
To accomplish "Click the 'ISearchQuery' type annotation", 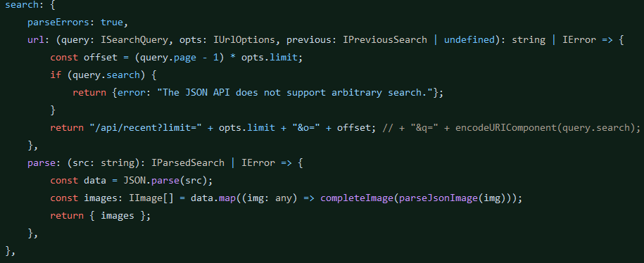I will pos(134,40).
